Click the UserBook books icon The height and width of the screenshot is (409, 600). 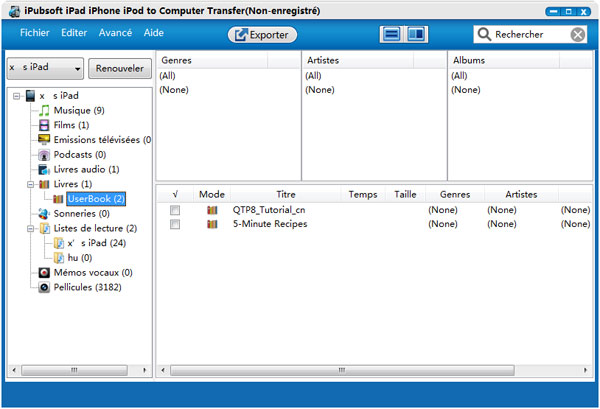click(x=58, y=199)
